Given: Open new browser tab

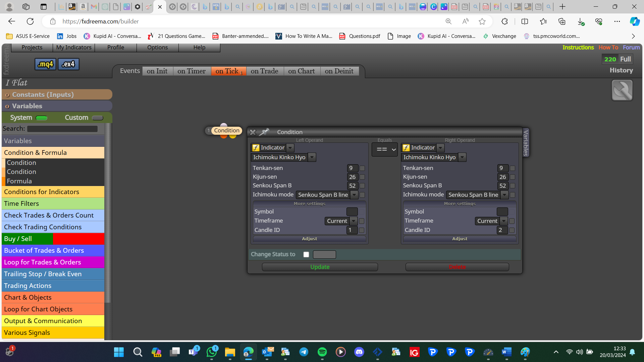Looking at the screenshot, I should (562, 7).
